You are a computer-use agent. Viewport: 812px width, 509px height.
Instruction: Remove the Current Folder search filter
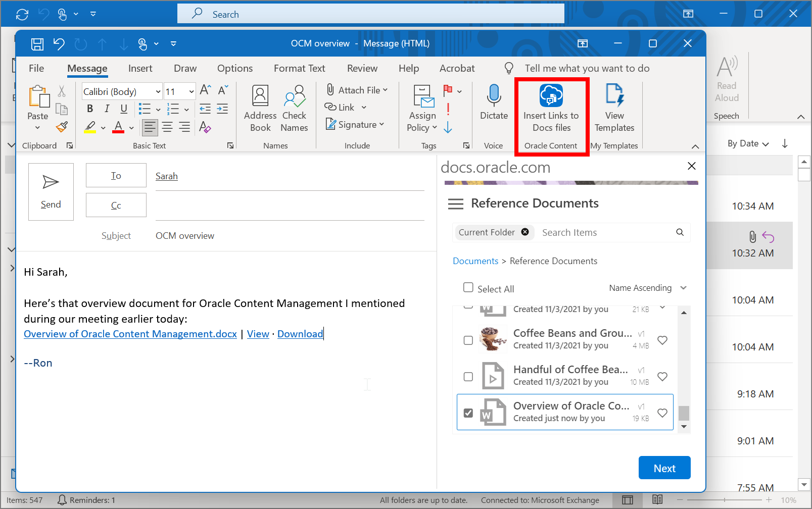point(525,232)
